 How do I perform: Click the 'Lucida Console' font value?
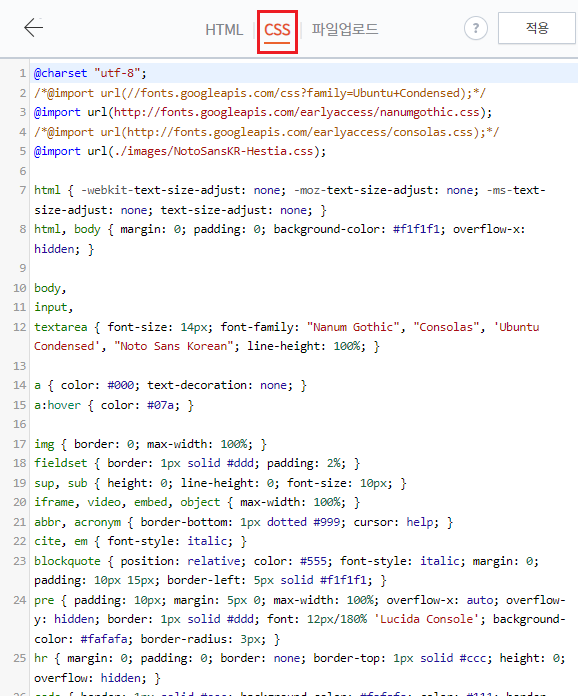[x=429, y=619]
